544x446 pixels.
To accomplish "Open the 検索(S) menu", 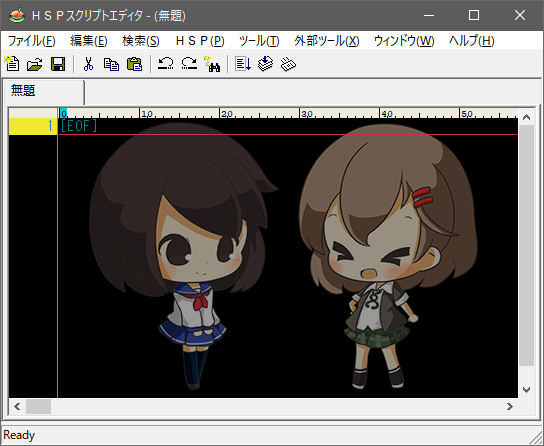I will click(x=141, y=41).
